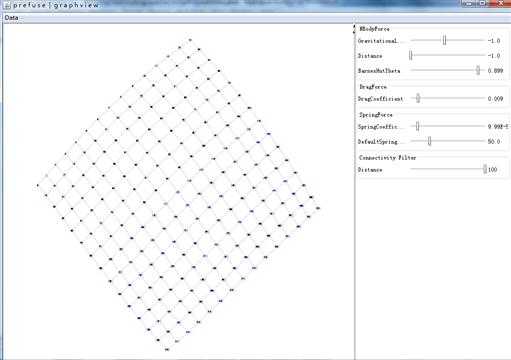Image resolution: width=511 pixels, height=360 pixels.
Task: Click the BarnesHutTheta value 0.899
Action: (495, 71)
